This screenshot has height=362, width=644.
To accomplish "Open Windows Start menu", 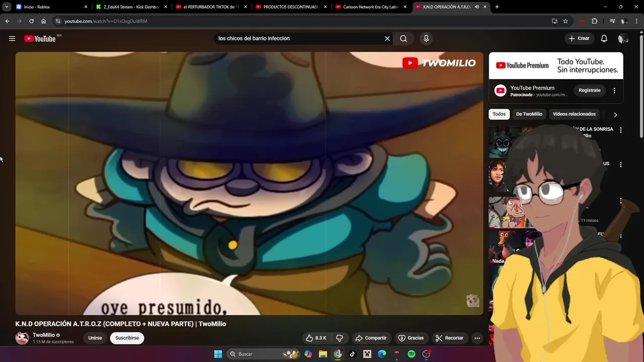I will click(218, 354).
